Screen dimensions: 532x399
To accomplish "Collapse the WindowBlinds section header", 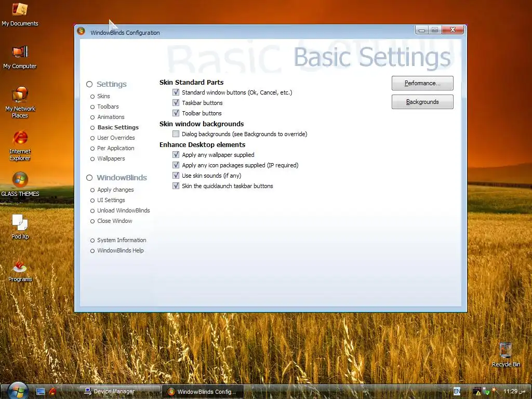I will coord(117,178).
